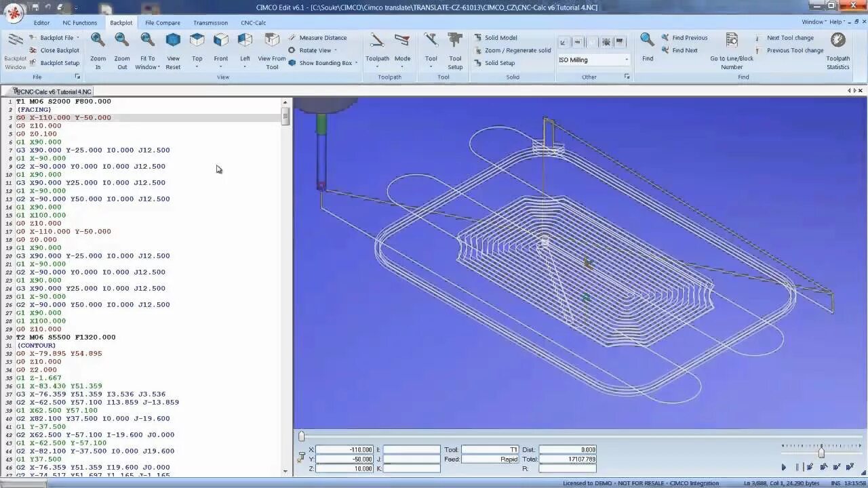Screen dimensions: 868x488
Task: Click the Tool icon in Tool group
Action: pos(431,40)
